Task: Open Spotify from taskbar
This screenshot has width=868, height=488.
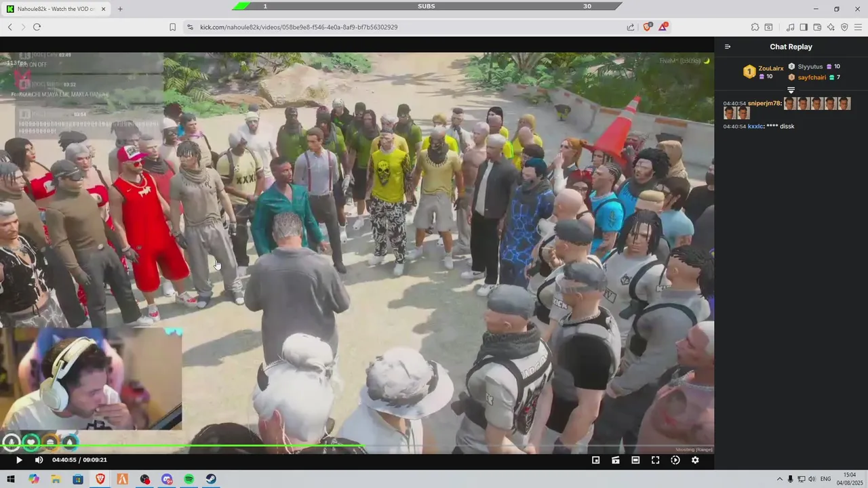Action: tap(189, 479)
